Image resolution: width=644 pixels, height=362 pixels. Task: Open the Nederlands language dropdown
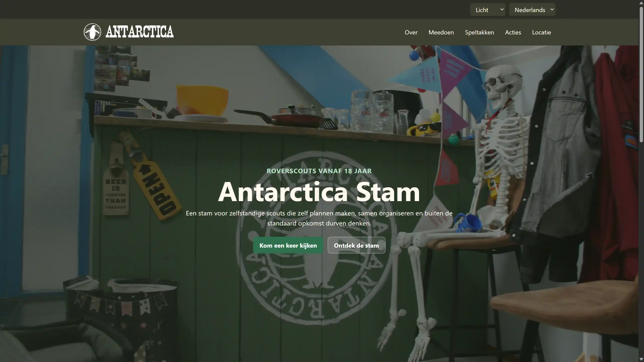click(532, 10)
